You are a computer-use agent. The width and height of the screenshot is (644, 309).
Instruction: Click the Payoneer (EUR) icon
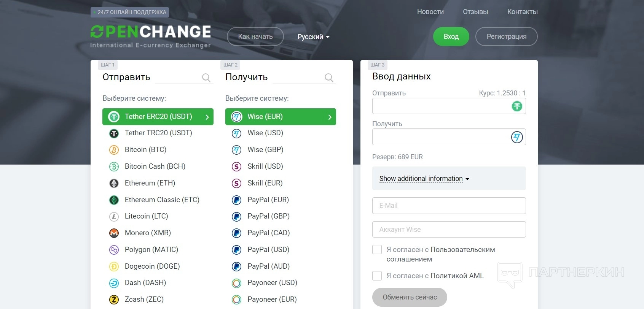click(237, 299)
